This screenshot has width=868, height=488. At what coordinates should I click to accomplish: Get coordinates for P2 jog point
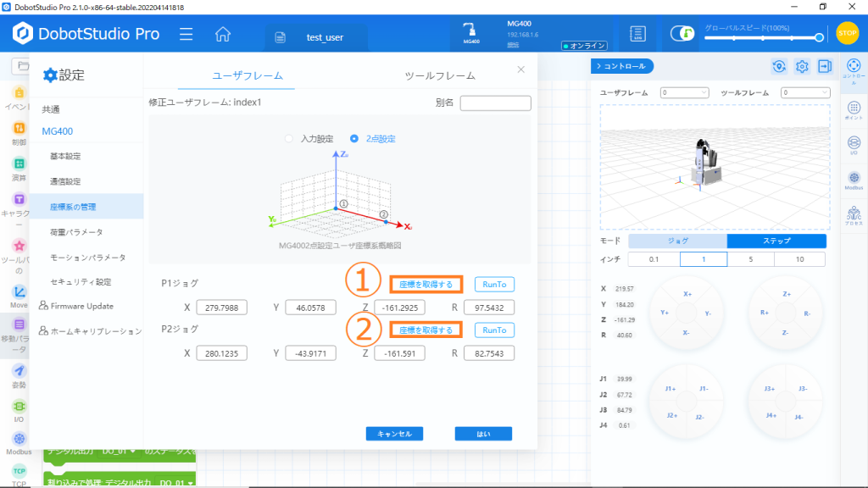coord(426,330)
